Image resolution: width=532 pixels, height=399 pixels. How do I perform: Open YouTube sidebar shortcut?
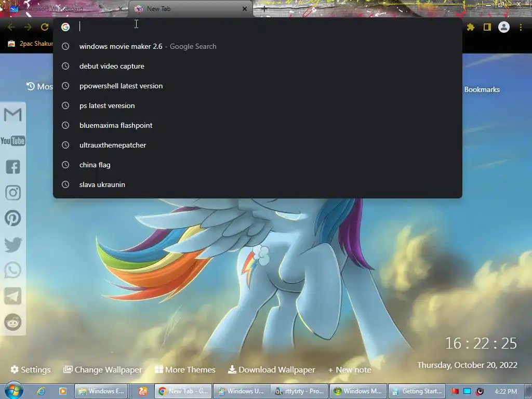tap(13, 141)
